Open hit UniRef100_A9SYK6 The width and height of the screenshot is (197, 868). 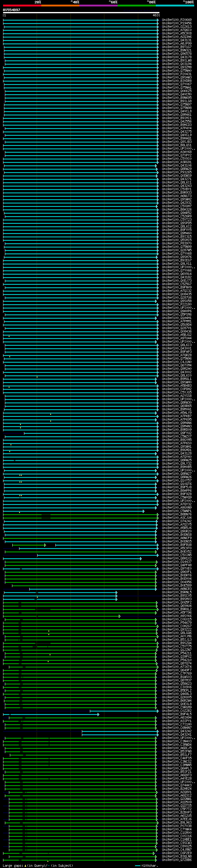[177, 616]
